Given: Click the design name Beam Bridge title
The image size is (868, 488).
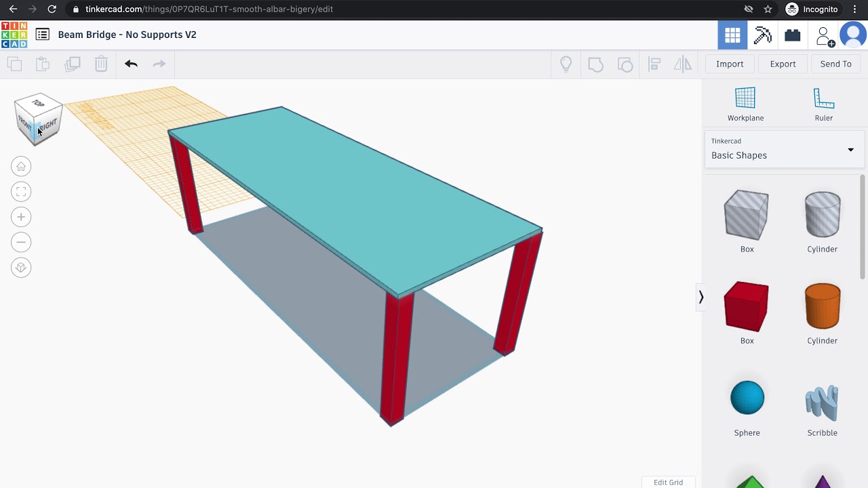Looking at the screenshot, I should point(127,35).
